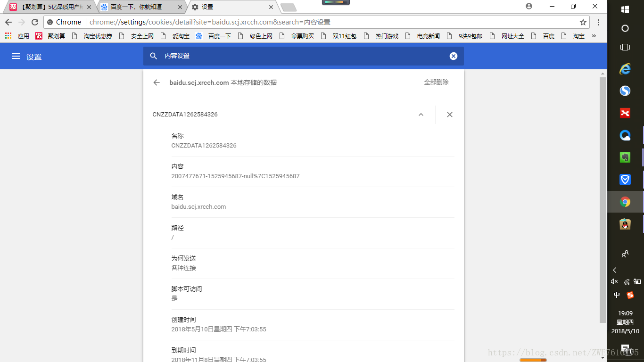Open the 电竞新闻 bookmark

click(x=422, y=36)
